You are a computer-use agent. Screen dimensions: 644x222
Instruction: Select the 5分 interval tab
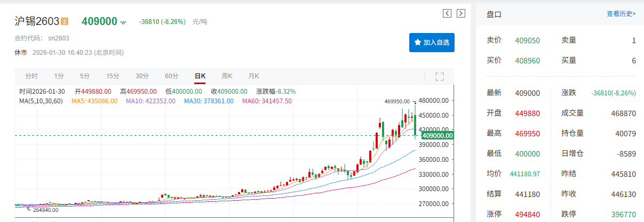(85, 76)
